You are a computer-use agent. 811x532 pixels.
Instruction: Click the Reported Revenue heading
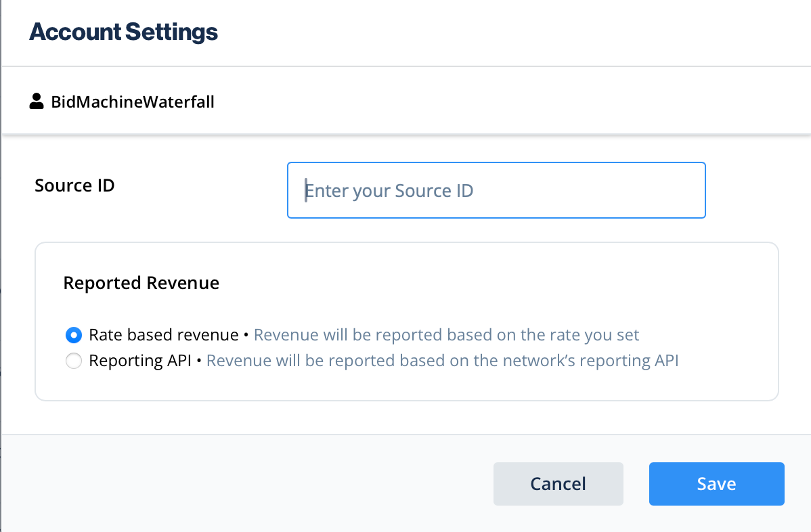[x=141, y=283]
